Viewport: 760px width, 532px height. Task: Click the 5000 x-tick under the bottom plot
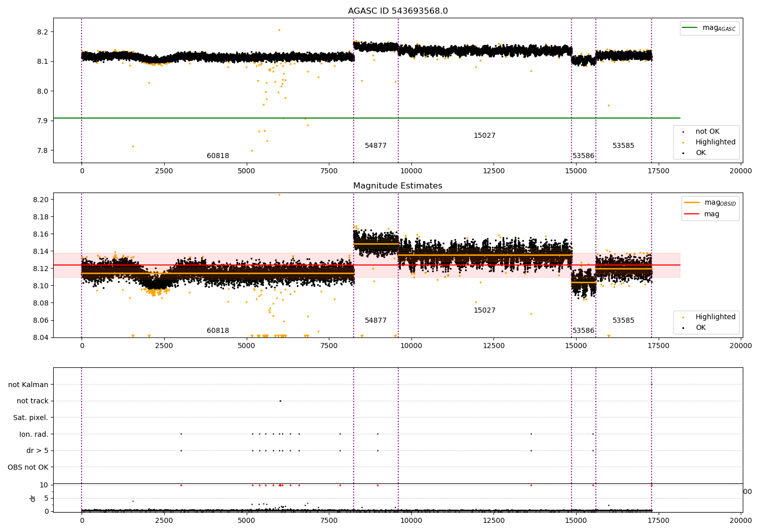246,521
